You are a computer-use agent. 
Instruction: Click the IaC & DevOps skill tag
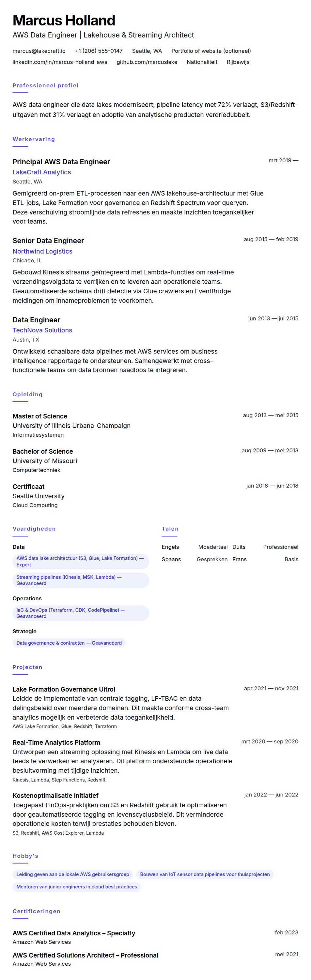point(81,613)
